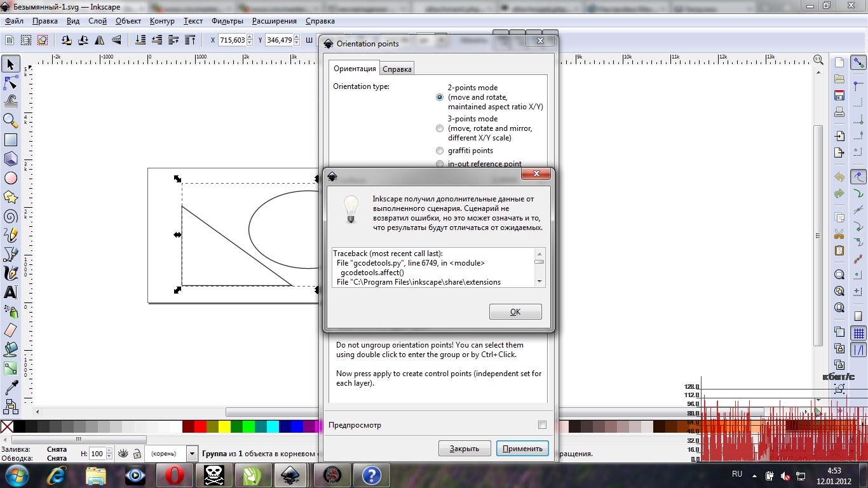Viewport: 868px width, 488px height.
Task: Open the (корень) layer dropdown
Action: coord(192,454)
